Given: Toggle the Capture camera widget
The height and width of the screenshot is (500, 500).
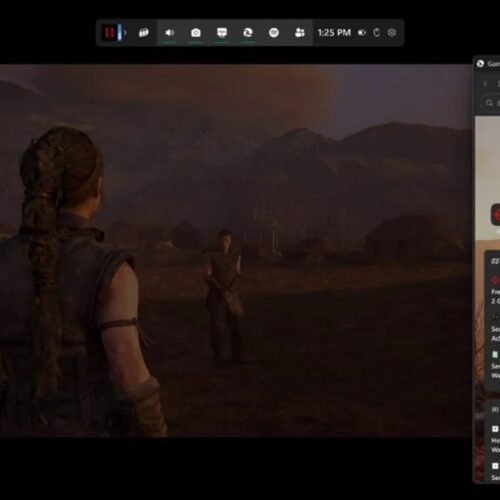Looking at the screenshot, I should (x=196, y=33).
